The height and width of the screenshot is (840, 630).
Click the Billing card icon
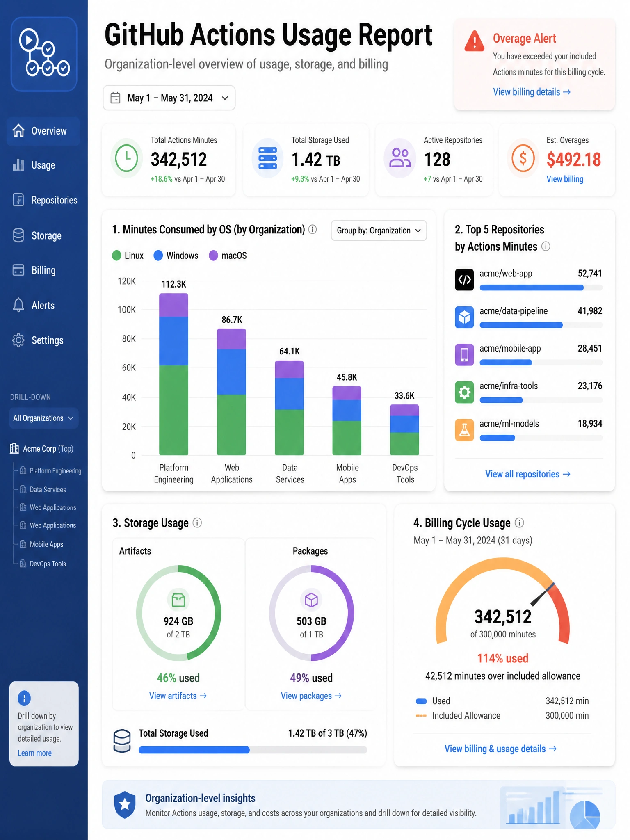pos(18,270)
